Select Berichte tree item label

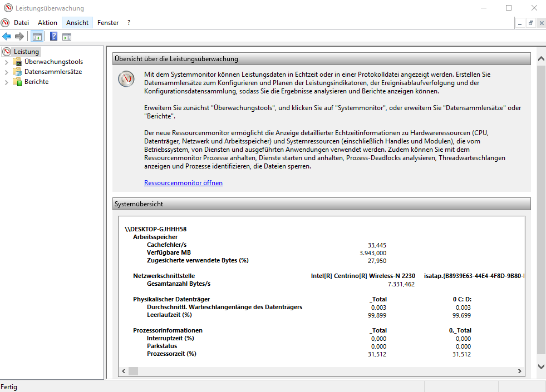click(37, 82)
